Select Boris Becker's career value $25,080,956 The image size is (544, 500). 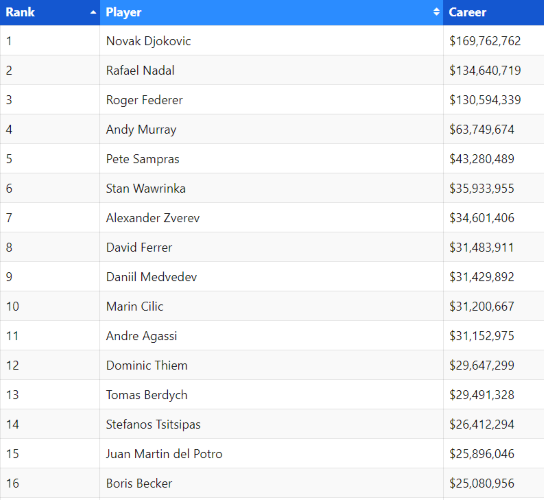482,483
